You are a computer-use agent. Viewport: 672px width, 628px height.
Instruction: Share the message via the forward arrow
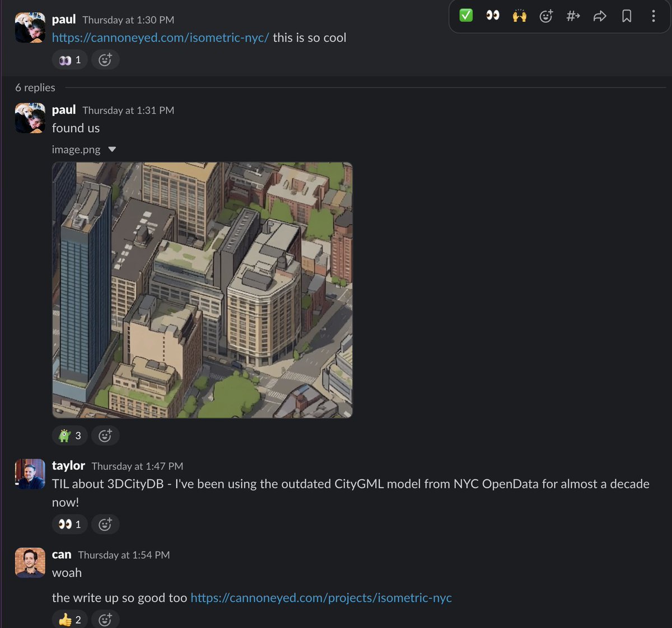(x=600, y=16)
